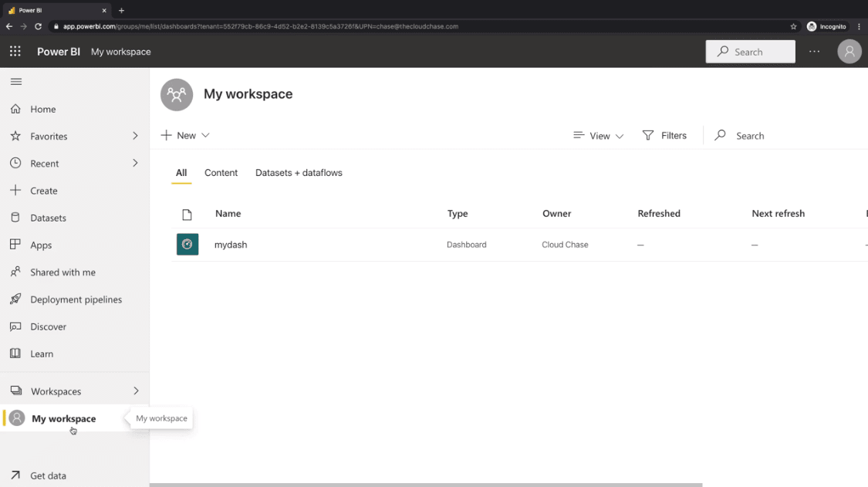
Task: Click the Filters button
Action: (x=664, y=135)
